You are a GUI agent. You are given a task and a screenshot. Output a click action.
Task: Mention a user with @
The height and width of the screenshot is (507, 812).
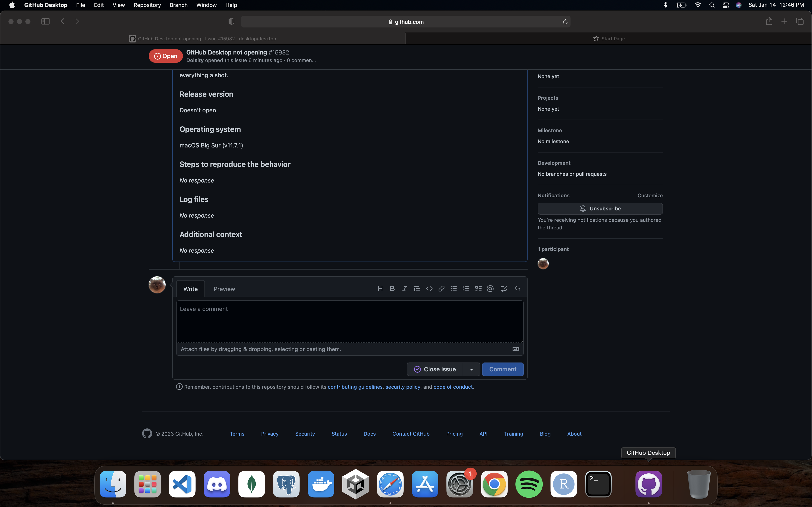[490, 288]
